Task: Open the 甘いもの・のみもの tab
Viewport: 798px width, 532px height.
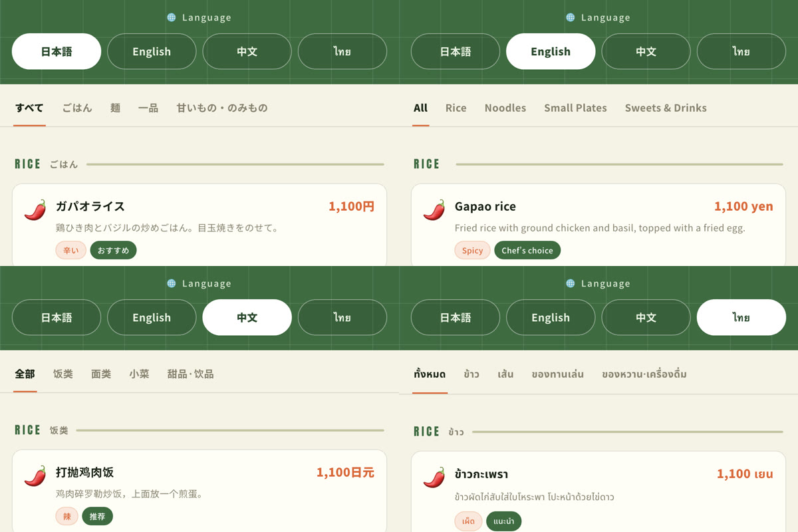Action: coord(222,108)
